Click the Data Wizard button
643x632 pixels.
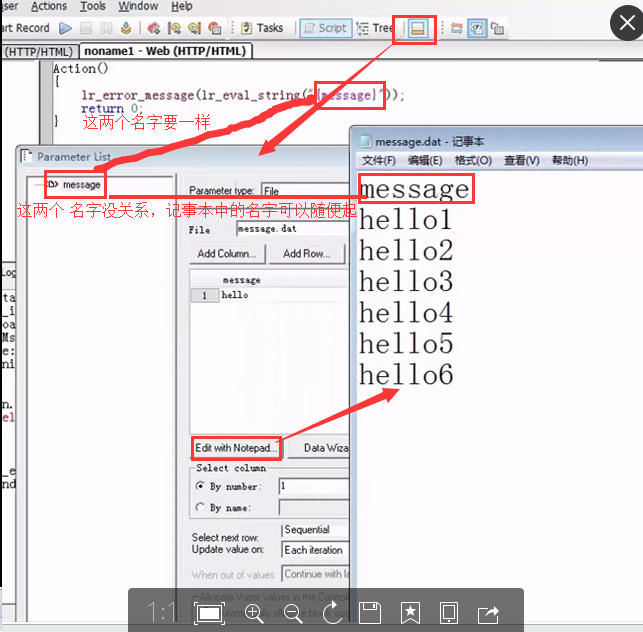(x=319, y=448)
